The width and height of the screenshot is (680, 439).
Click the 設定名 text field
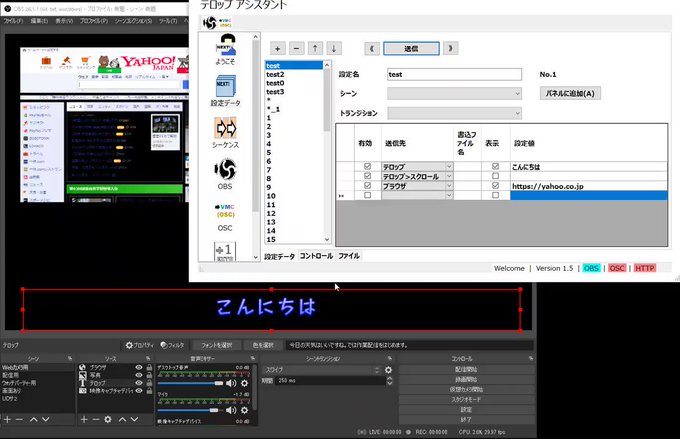pos(454,74)
